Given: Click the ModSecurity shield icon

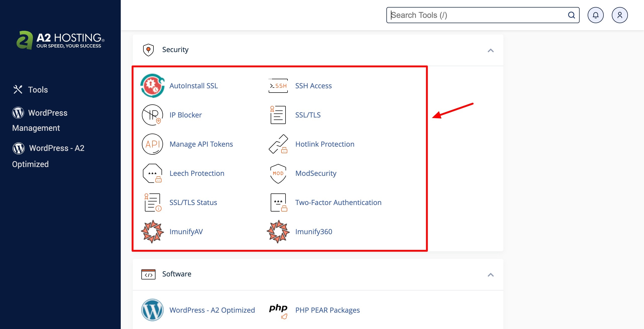Looking at the screenshot, I should (278, 174).
